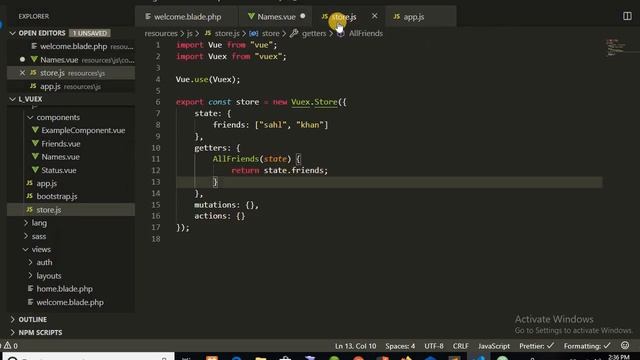Switch to the Names.vue editor tab
Image resolution: width=640 pixels, height=360 pixels.
click(276, 17)
